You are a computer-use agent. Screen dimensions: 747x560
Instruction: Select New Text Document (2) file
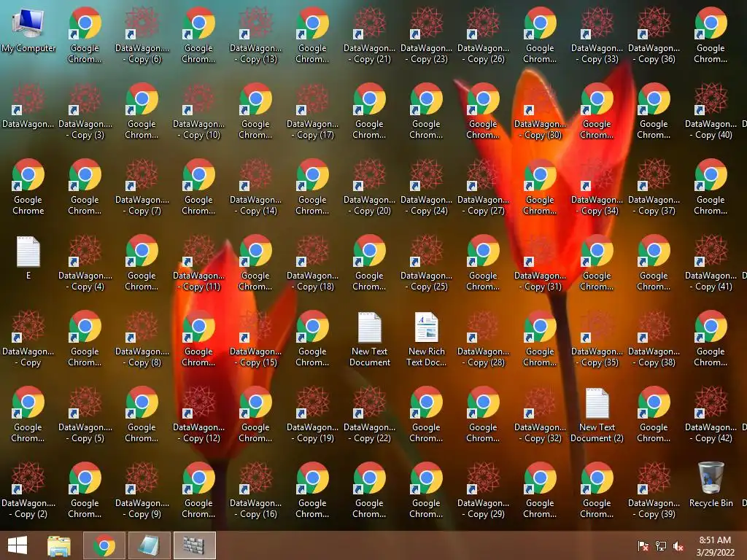pyautogui.click(x=597, y=414)
